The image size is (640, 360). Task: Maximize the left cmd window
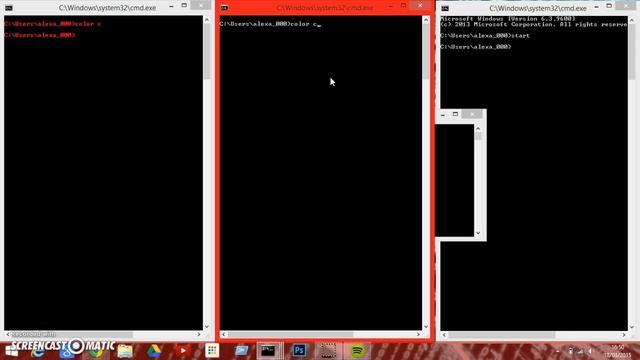coord(184,6)
